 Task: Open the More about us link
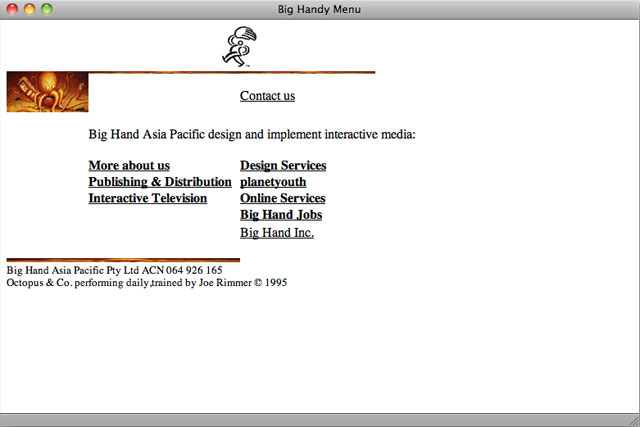pyautogui.click(x=129, y=165)
